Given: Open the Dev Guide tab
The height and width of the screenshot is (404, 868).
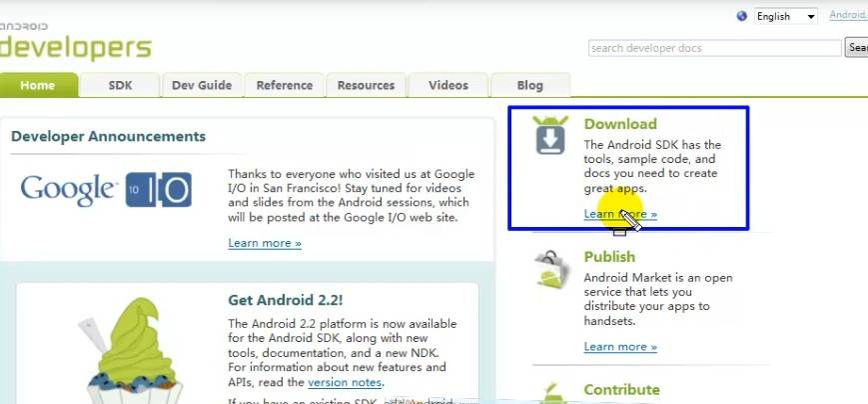Looking at the screenshot, I should pyautogui.click(x=202, y=85).
